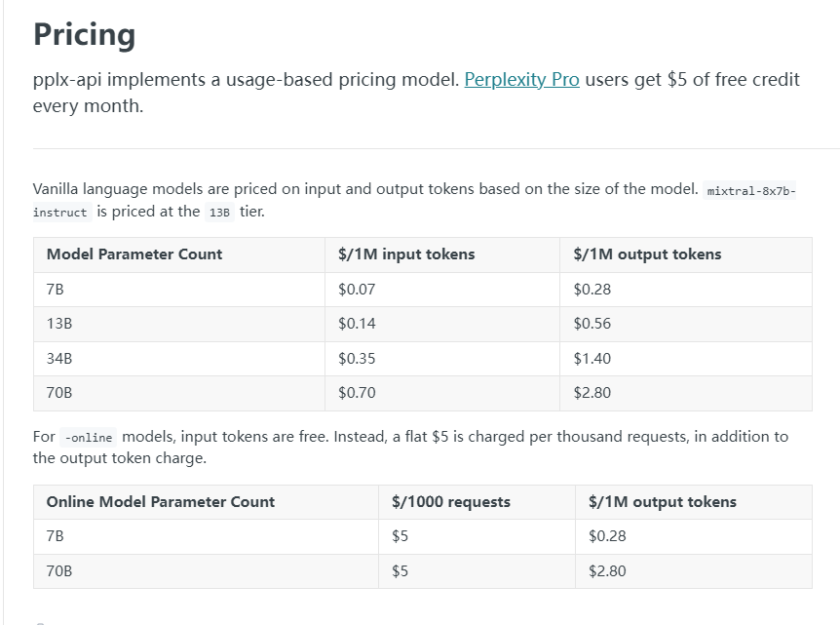The image size is (840, 625).
Task: Click the 70B cell in the online table
Action: pyautogui.click(x=59, y=571)
